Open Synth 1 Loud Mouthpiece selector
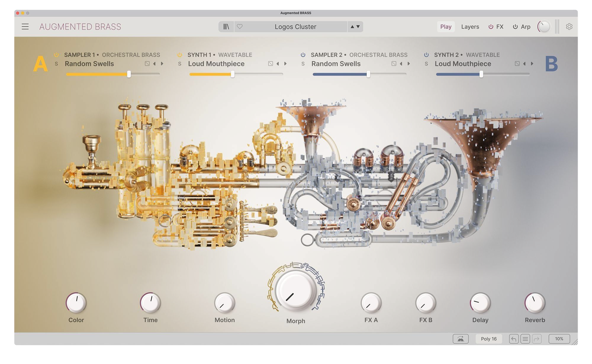The image size is (592, 364). [x=216, y=64]
